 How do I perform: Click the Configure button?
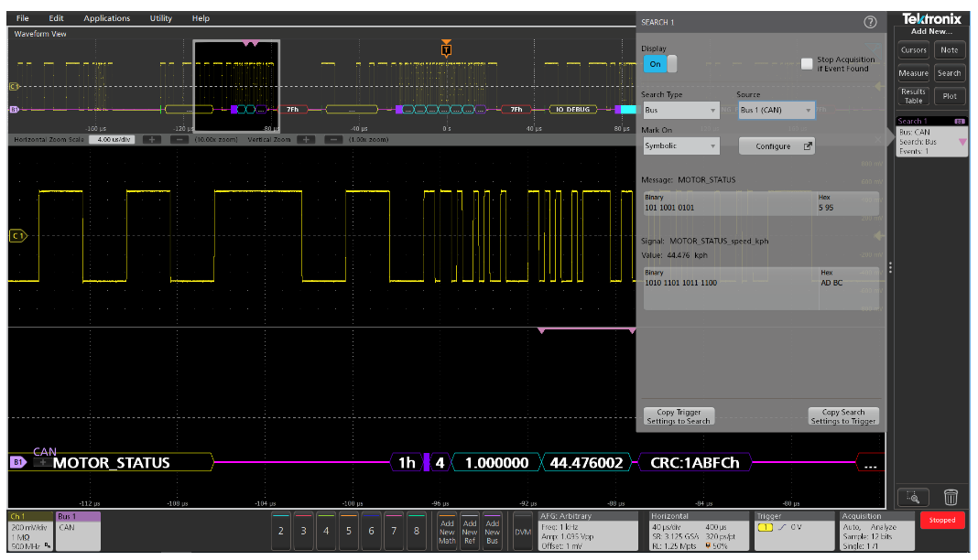pyautogui.click(x=775, y=145)
